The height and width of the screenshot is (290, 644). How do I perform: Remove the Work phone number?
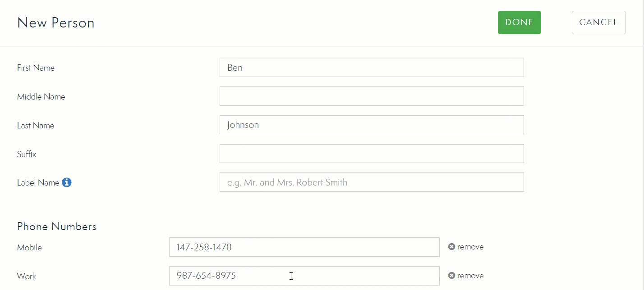point(466,276)
